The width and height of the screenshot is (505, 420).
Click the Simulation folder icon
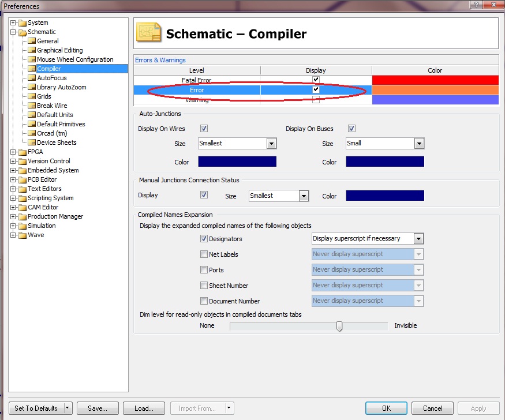23,226
